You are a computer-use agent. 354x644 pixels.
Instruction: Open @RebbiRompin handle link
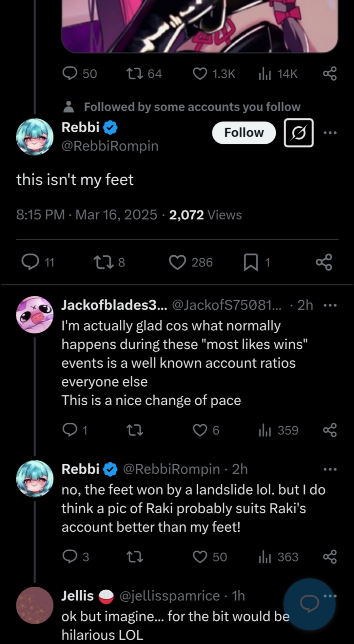(x=110, y=146)
